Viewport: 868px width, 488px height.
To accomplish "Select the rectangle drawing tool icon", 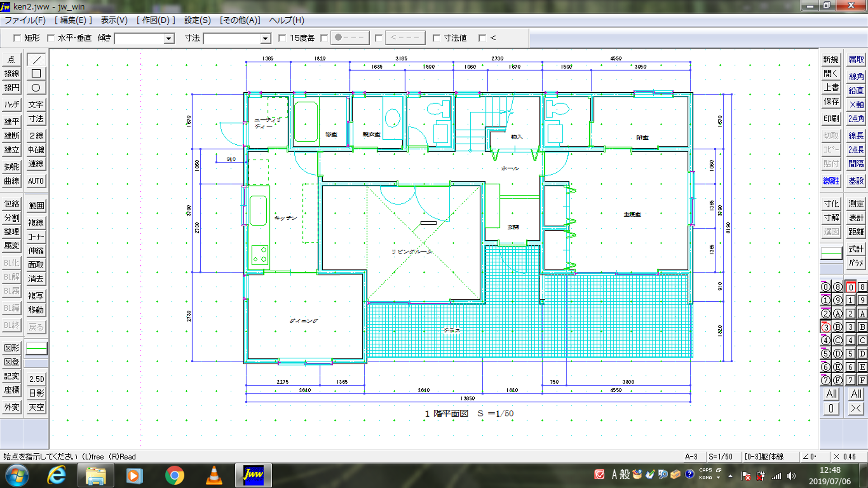I will click(x=36, y=74).
